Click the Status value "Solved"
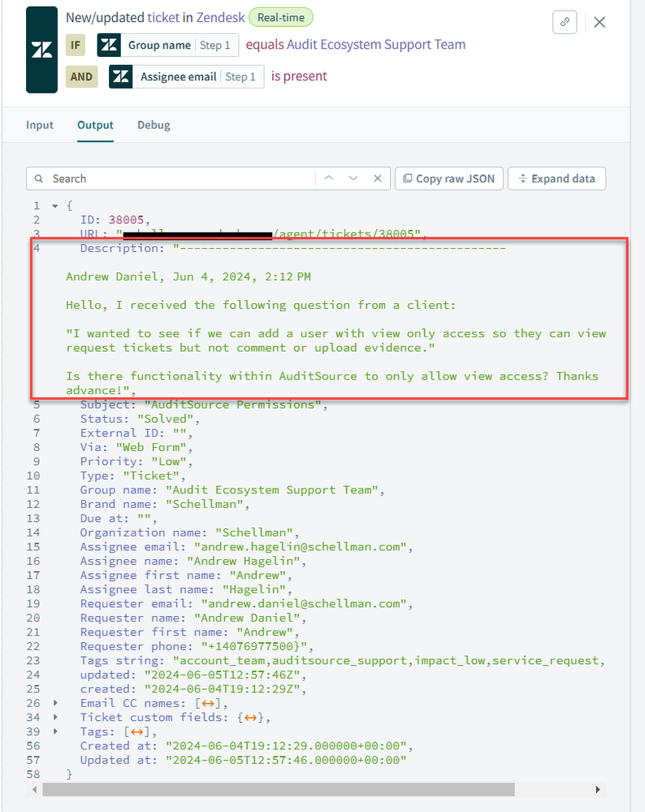The image size is (645, 812). pyautogui.click(x=165, y=419)
